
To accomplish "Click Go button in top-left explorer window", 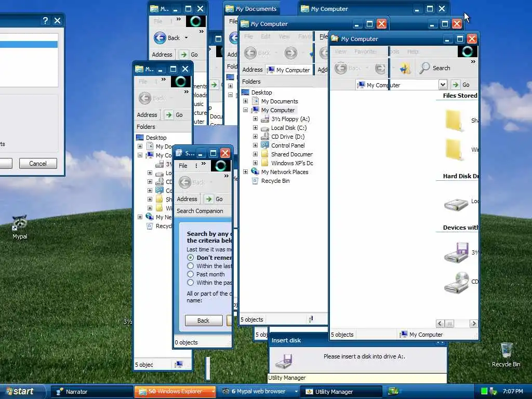I will tap(189, 55).
